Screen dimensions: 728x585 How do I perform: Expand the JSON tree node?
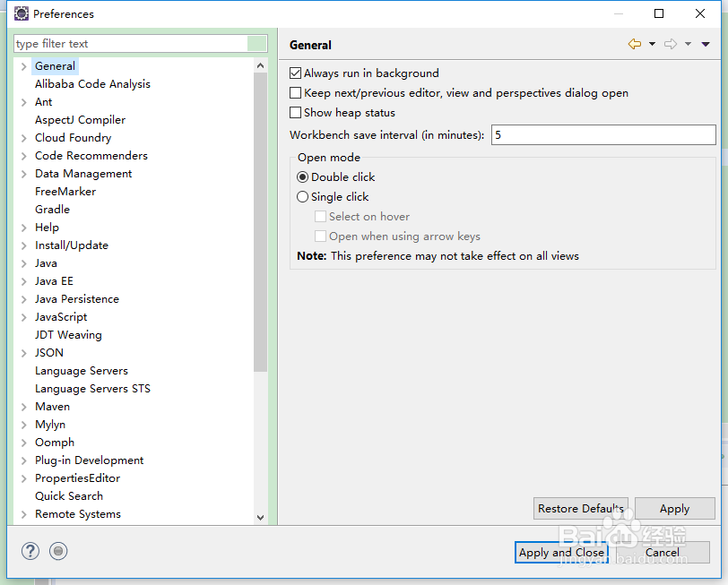(23, 353)
